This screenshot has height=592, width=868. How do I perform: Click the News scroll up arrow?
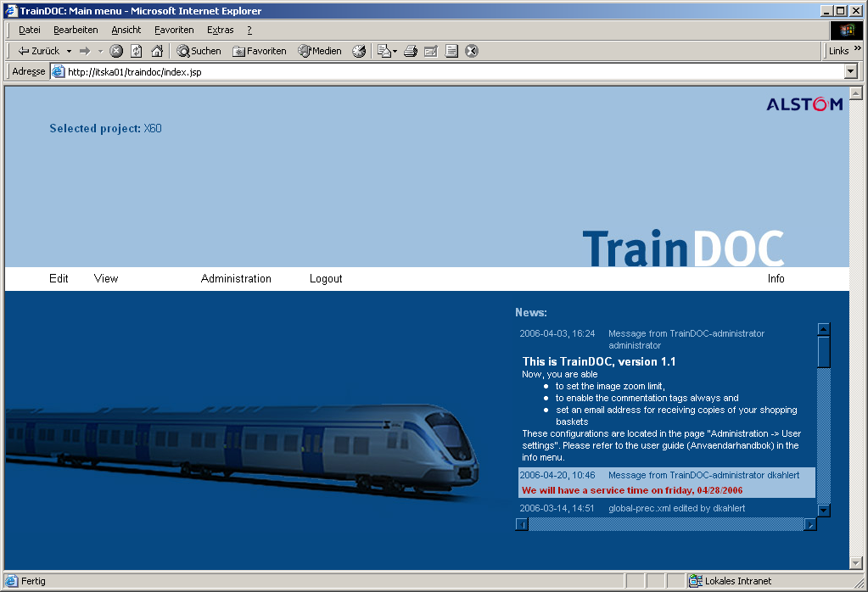tap(824, 329)
